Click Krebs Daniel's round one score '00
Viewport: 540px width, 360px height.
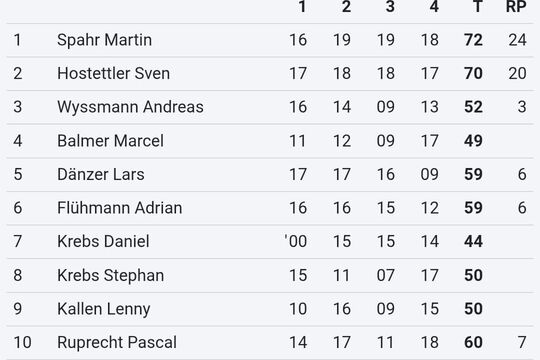pos(295,241)
